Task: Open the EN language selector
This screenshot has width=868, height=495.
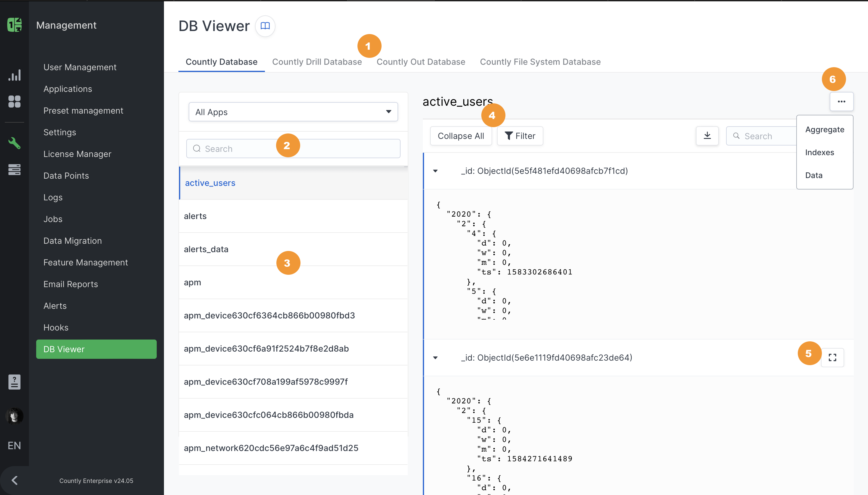Action: point(14,445)
